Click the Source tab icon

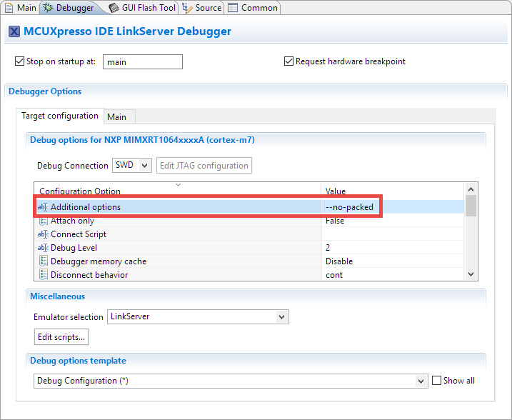187,7
